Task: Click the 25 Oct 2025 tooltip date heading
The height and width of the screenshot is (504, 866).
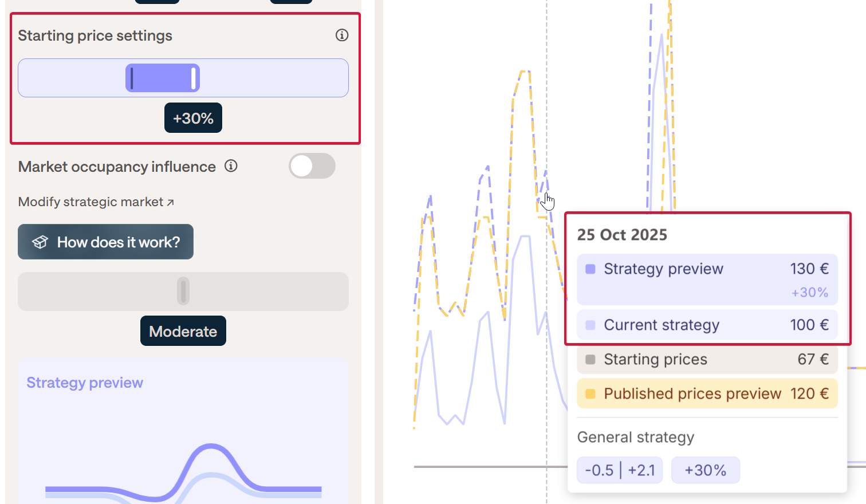Action: 622,235
